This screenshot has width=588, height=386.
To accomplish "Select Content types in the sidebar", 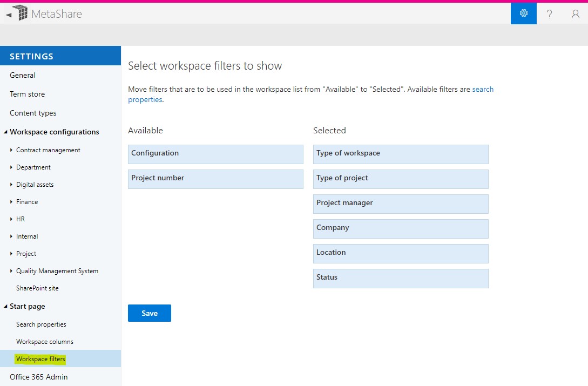I will click(33, 113).
